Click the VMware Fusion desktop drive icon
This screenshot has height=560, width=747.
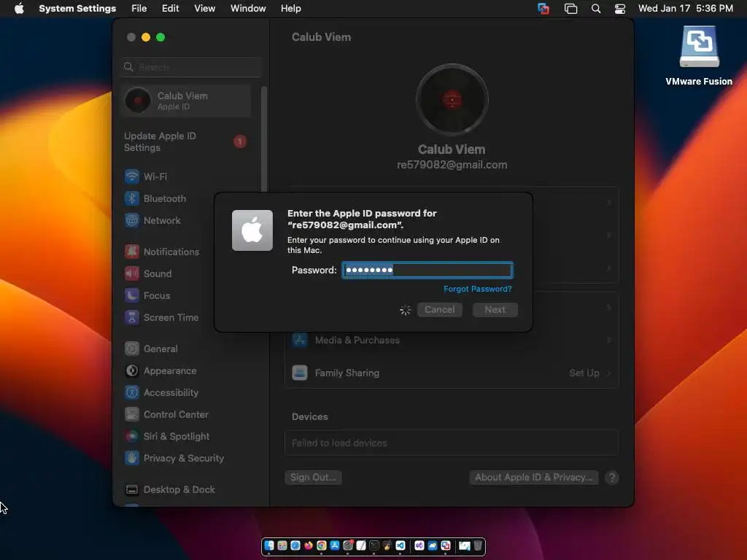point(699,47)
